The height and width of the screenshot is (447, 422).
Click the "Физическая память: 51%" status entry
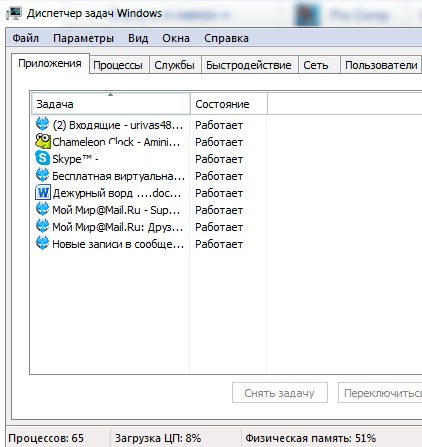311,438
